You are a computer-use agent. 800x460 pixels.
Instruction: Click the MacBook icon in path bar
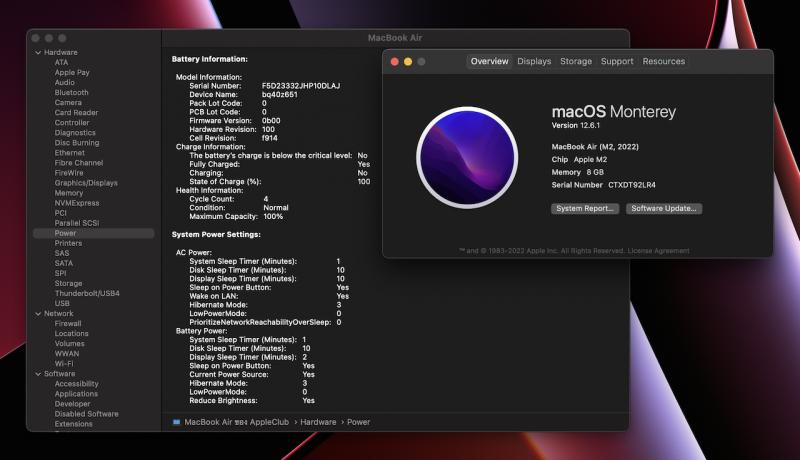coord(177,422)
